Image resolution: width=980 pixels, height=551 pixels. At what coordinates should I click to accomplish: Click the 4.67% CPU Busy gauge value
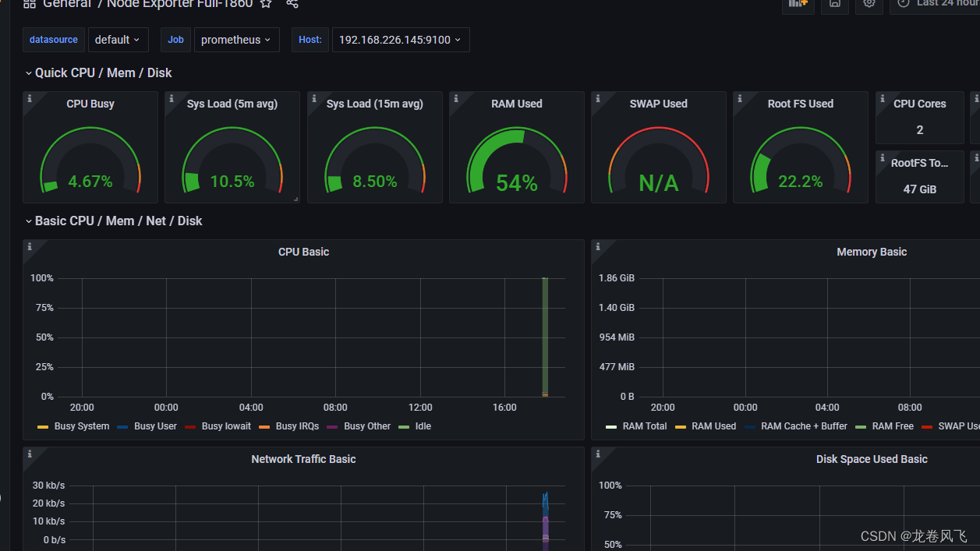point(90,182)
